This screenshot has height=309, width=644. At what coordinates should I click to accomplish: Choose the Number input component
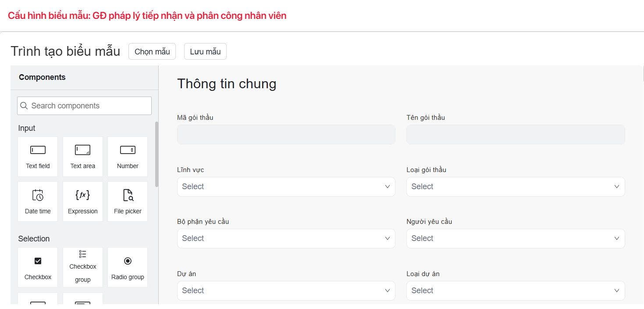click(128, 156)
